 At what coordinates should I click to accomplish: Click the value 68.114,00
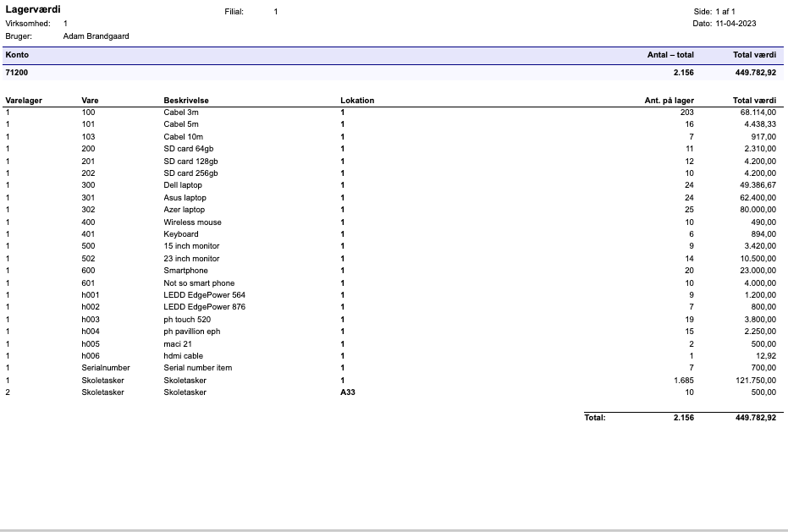click(x=758, y=112)
